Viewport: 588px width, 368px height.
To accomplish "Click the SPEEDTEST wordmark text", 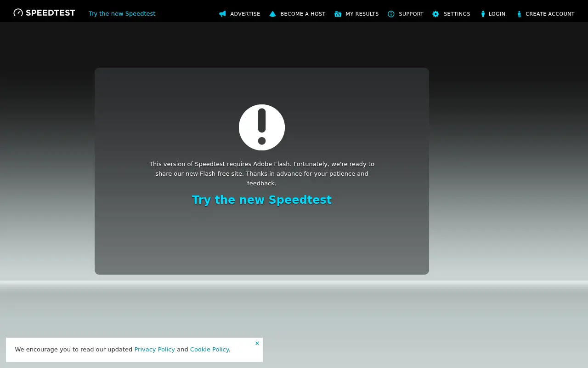I will [50, 13].
